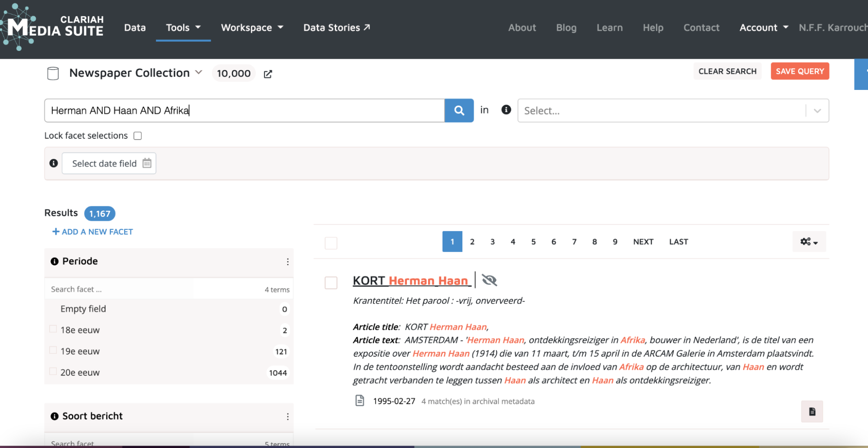Tick the 20e eeuw facet checkbox
The width and height of the screenshot is (868, 448).
pos(53,372)
